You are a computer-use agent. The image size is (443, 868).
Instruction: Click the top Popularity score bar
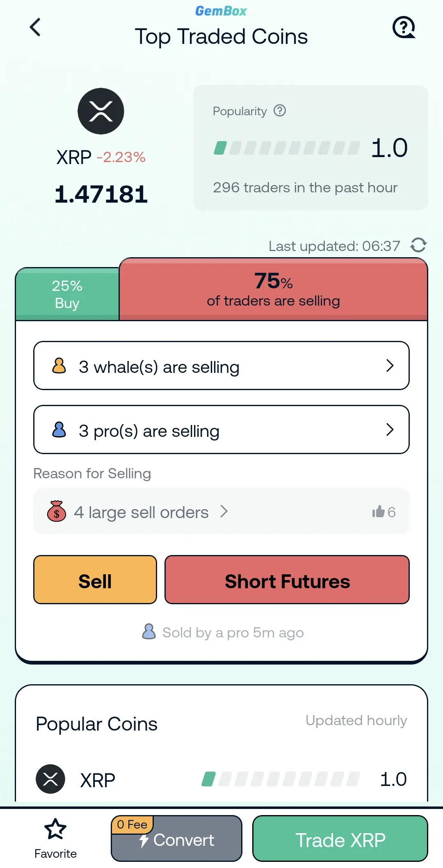287,148
